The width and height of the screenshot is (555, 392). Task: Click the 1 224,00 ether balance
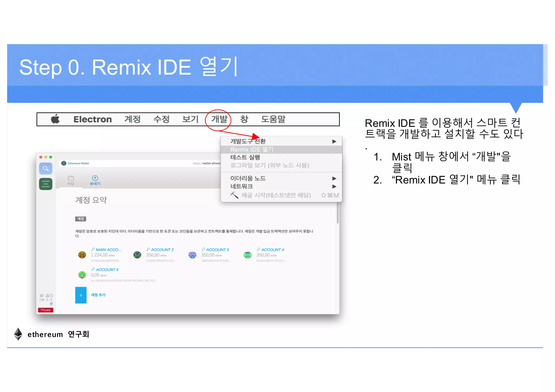[103, 255]
